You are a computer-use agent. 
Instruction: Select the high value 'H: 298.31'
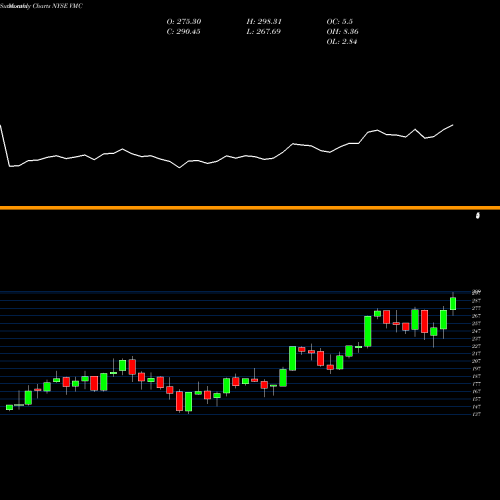[x=264, y=22]
